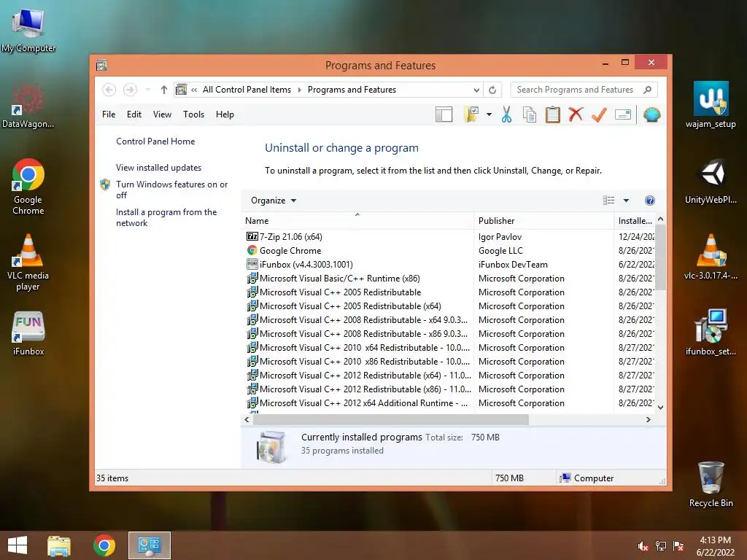Viewport: 747px width, 560px height.
Task: Click the blue help question mark icon
Action: point(650,201)
